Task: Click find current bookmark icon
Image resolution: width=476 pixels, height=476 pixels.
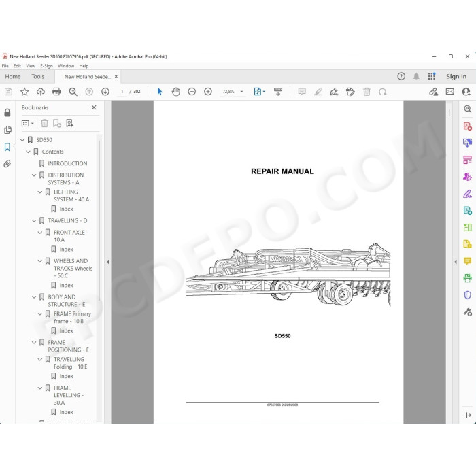Action: 70,123
